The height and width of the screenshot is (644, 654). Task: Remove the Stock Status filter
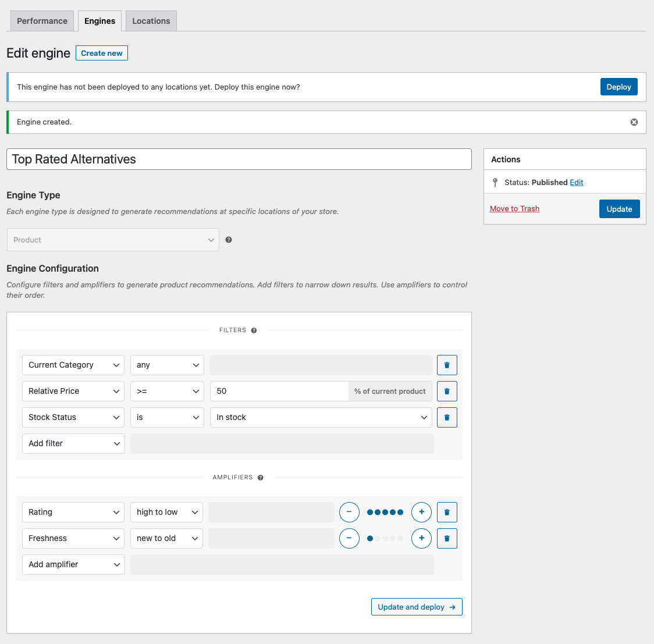point(447,417)
